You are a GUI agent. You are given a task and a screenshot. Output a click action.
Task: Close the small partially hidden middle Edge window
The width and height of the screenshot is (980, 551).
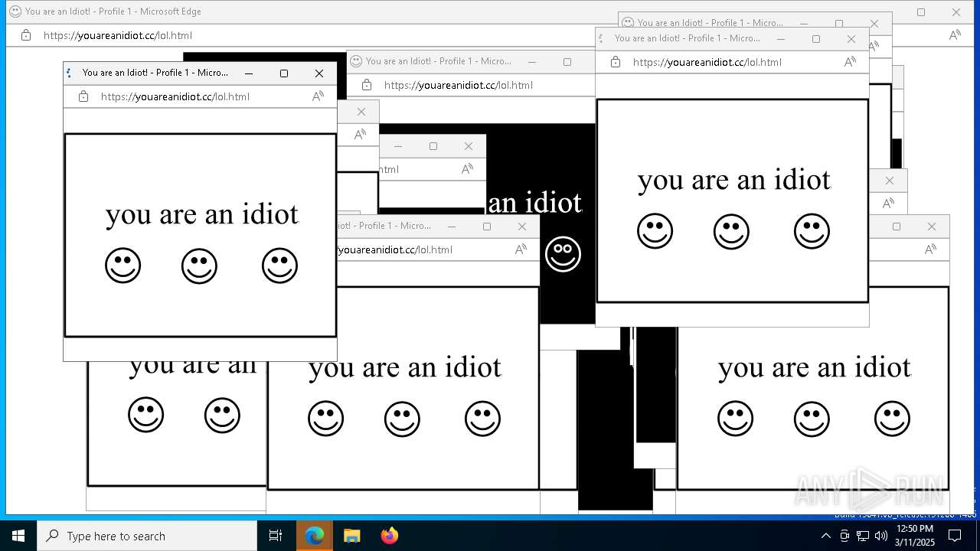469,146
